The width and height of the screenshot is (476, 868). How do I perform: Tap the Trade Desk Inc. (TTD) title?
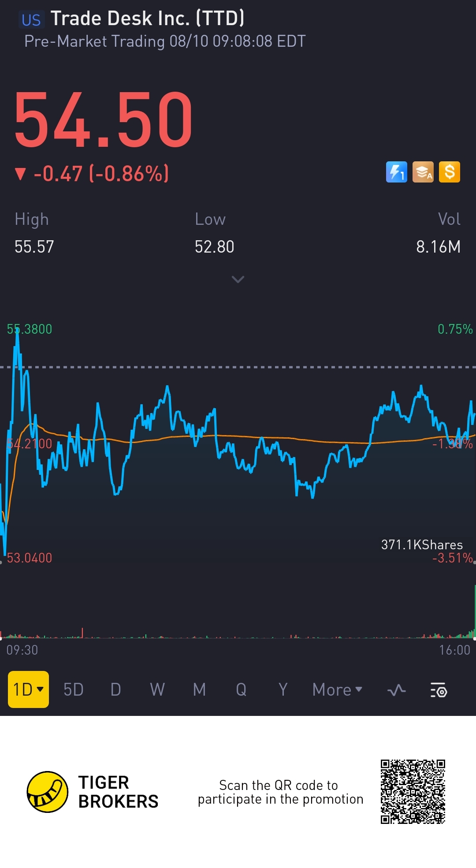pos(147,19)
